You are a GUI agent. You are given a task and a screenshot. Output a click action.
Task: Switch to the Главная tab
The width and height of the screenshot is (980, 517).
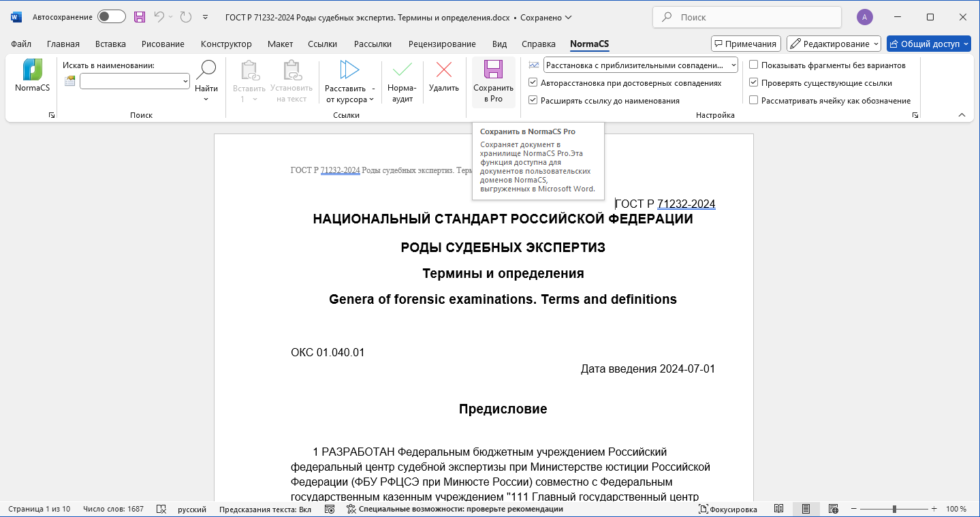click(63, 44)
